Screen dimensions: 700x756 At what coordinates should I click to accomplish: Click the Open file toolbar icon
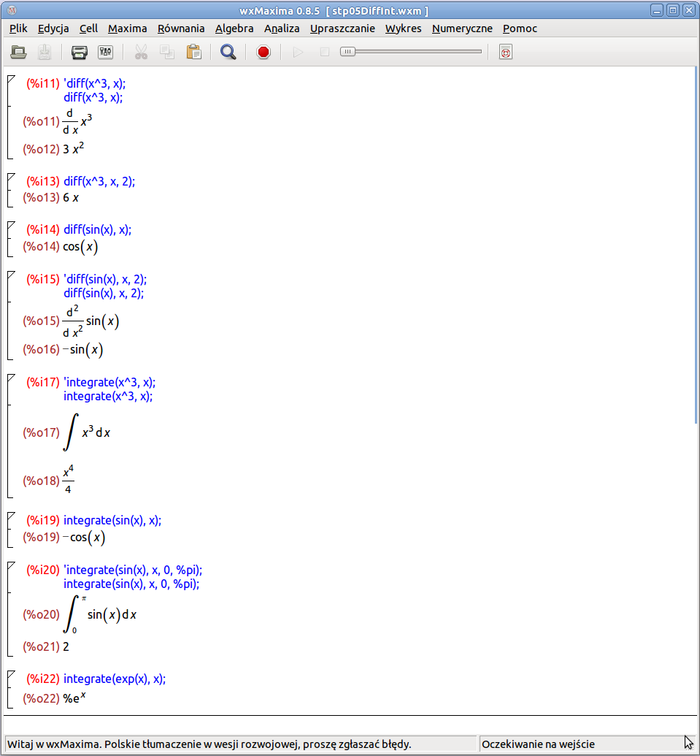pyautogui.click(x=18, y=52)
